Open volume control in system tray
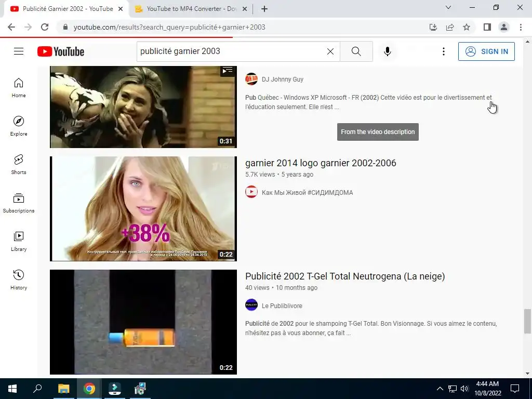Viewport: 532px width, 399px height. 464,389
